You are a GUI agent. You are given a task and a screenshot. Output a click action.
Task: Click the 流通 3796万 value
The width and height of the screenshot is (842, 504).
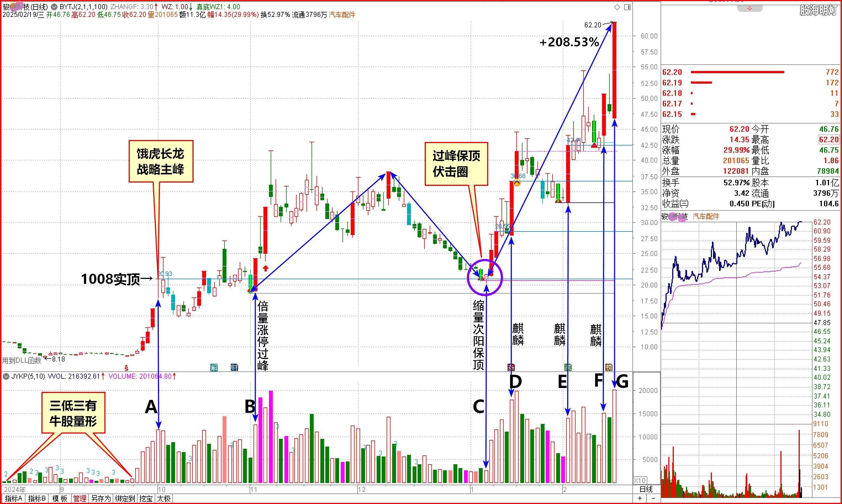(826, 193)
